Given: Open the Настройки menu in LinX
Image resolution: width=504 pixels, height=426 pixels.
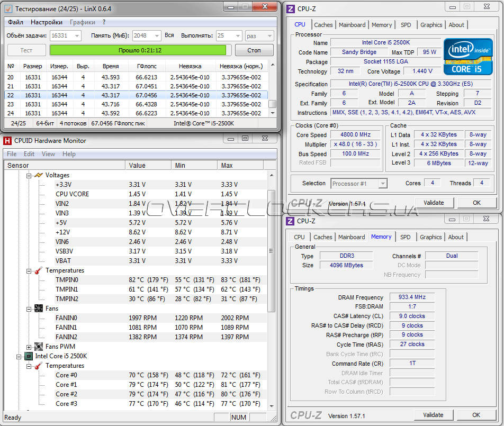Looking at the screenshot, I should [46, 22].
